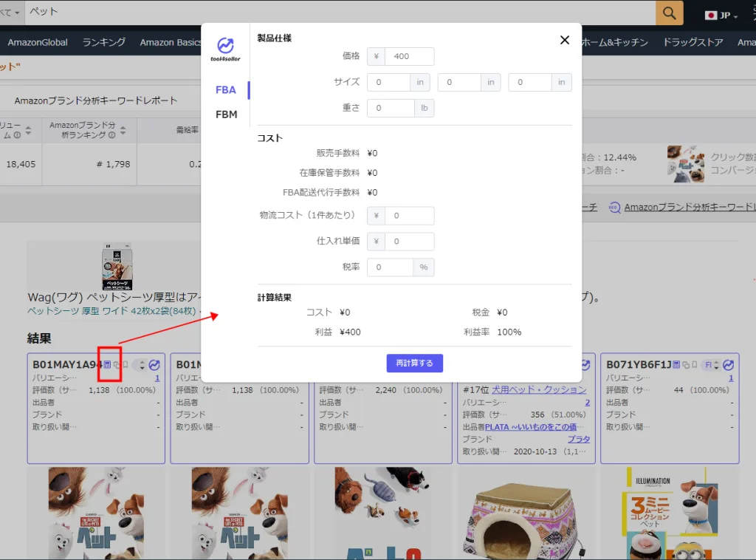Screen dimensions: 756x560
Task: Click the tool4seller logo in dialog
Action: point(225,49)
